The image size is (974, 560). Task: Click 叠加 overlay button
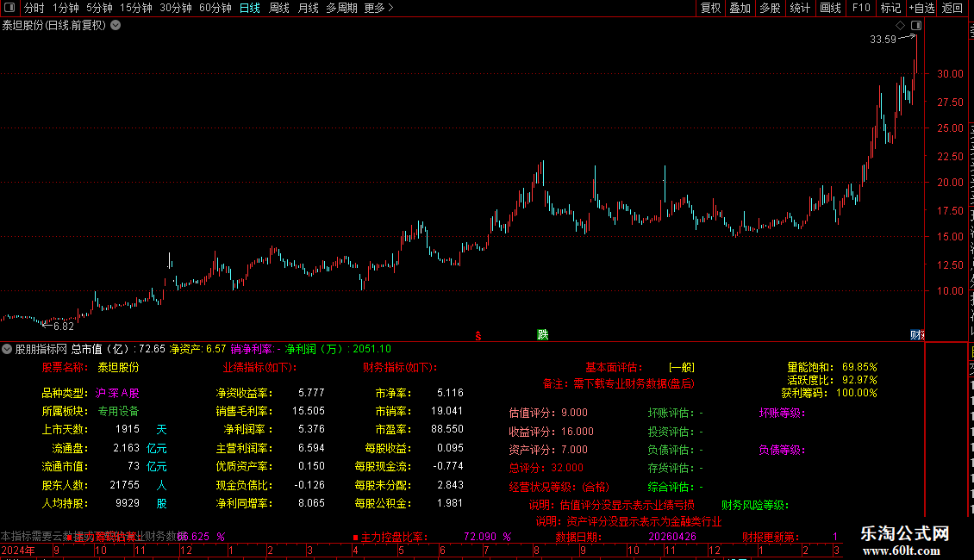point(740,8)
